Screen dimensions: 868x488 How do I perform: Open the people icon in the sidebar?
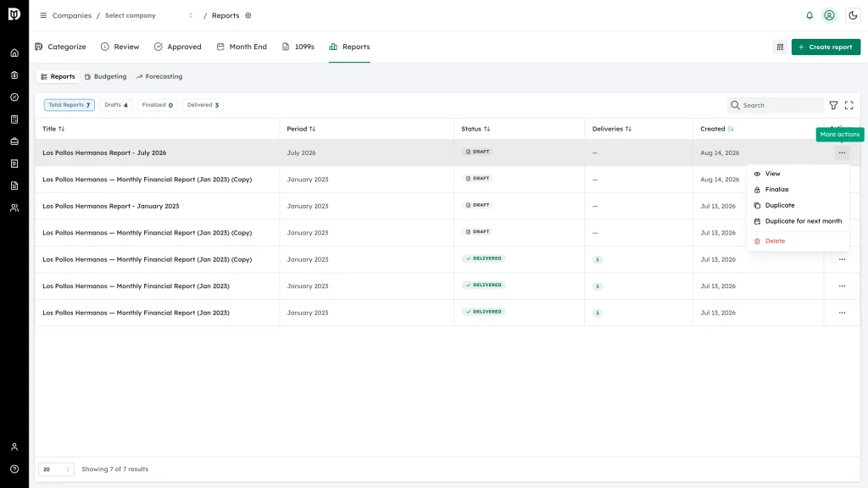14,208
